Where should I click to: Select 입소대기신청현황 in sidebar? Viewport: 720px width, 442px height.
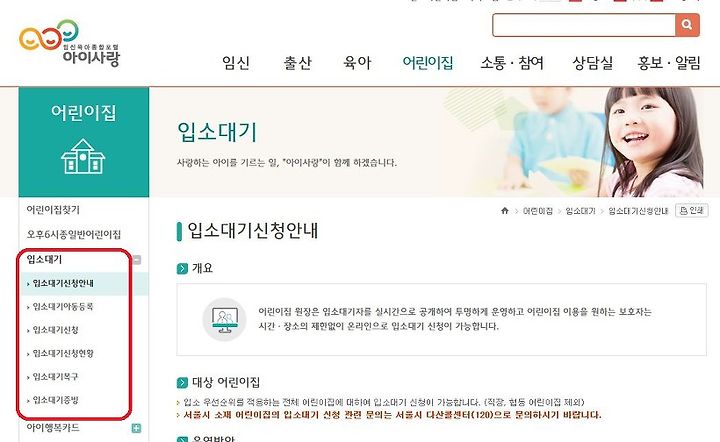pos(63,353)
